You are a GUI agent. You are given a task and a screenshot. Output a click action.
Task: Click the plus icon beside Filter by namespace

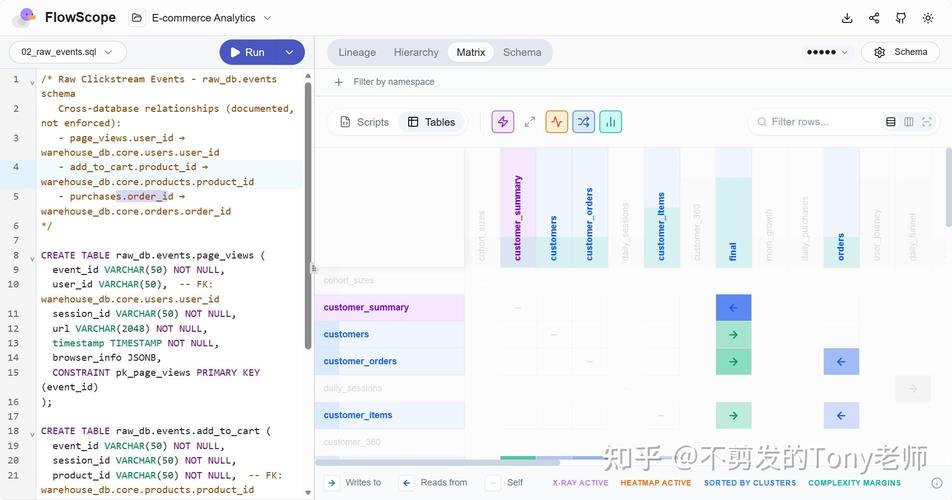[x=339, y=82]
